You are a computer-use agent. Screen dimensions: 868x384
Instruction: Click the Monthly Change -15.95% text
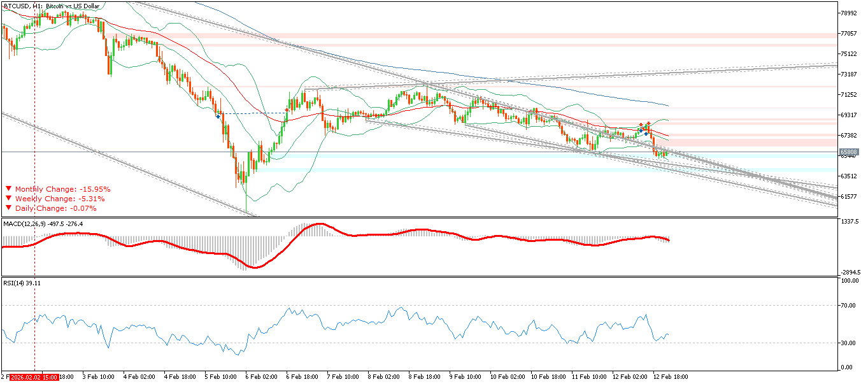pos(62,189)
